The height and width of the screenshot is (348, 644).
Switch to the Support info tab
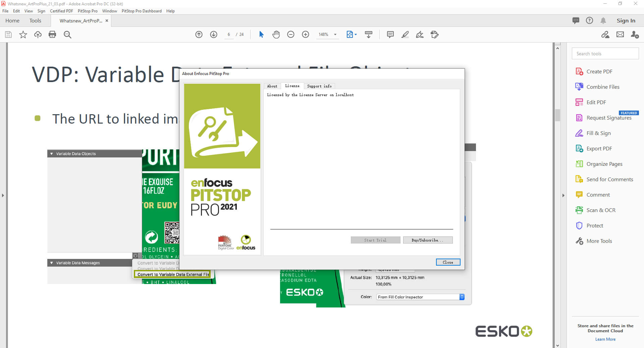click(x=319, y=86)
